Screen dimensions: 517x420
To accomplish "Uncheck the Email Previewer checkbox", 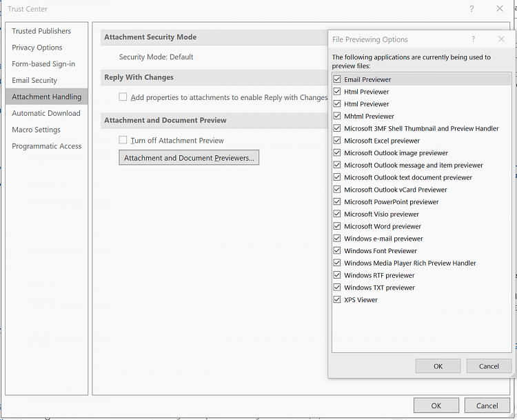I will coord(337,79).
